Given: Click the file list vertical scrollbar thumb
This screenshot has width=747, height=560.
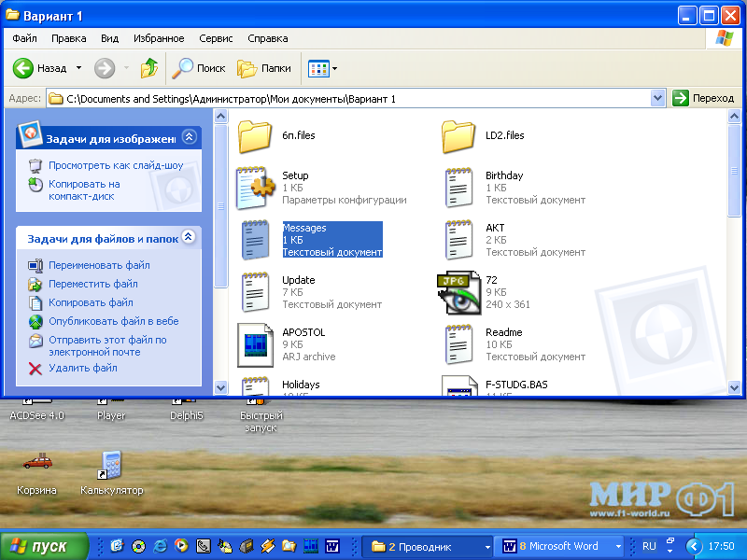Looking at the screenshot, I should tap(734, 171).
